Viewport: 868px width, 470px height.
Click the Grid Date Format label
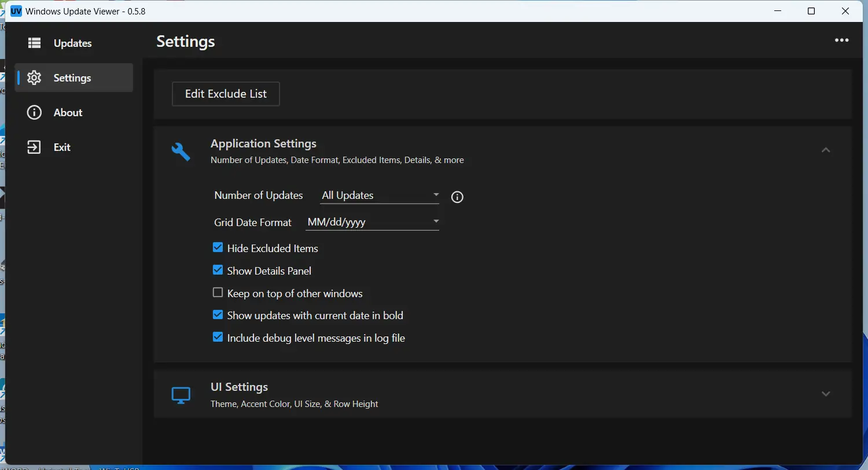pyautogui.click(x=253, y=223)
